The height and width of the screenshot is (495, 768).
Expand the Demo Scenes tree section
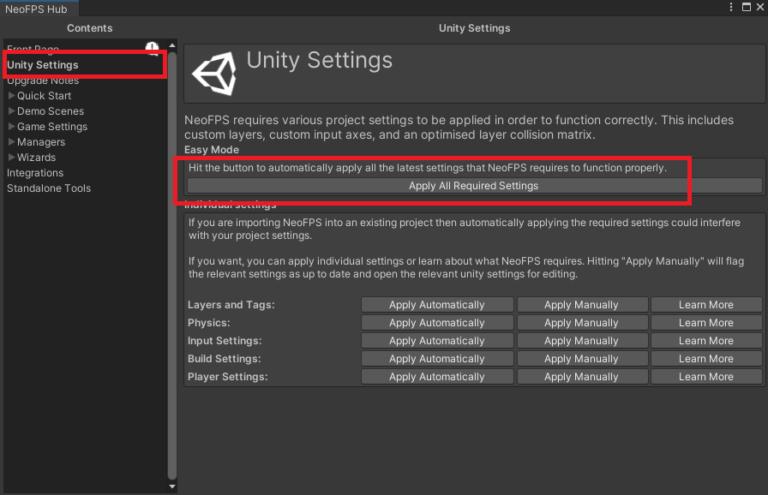(x=11, y=111)
